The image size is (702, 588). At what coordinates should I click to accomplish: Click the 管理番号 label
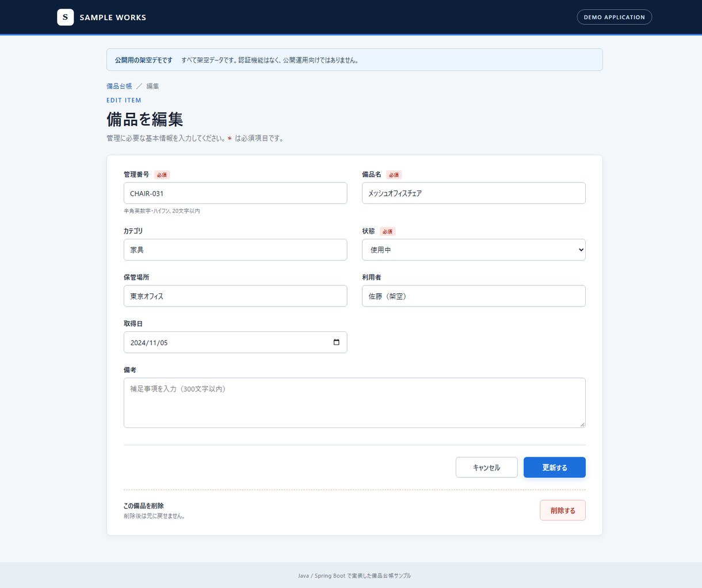point(136,174)
